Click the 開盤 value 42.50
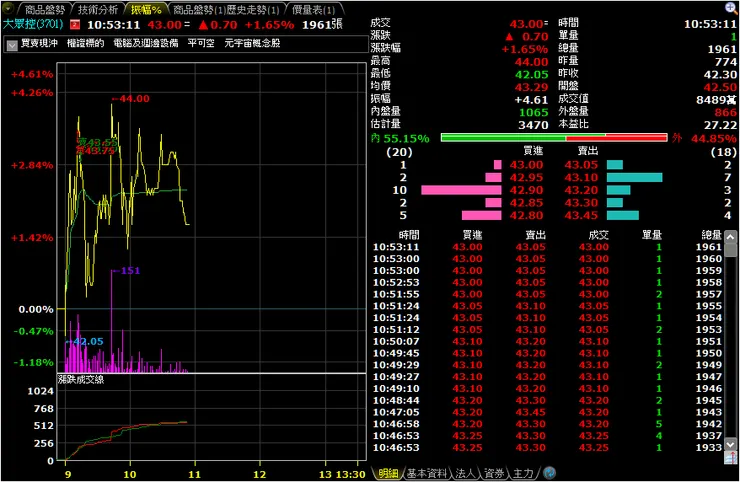This screenshot has width=740, height=482. 720,87
